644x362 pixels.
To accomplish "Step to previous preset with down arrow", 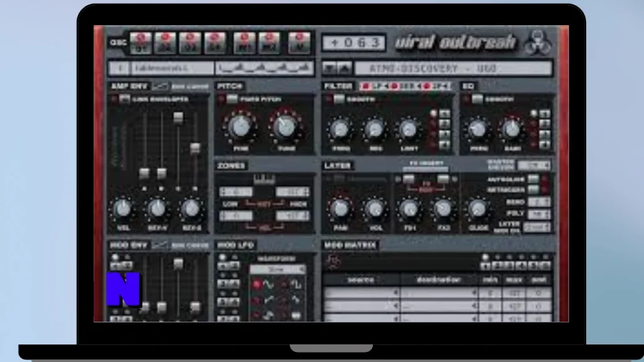I will coord(330,68).
